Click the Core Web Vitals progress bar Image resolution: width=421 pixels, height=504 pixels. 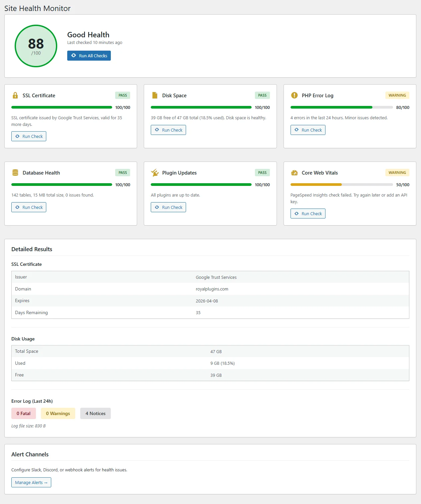341,184
